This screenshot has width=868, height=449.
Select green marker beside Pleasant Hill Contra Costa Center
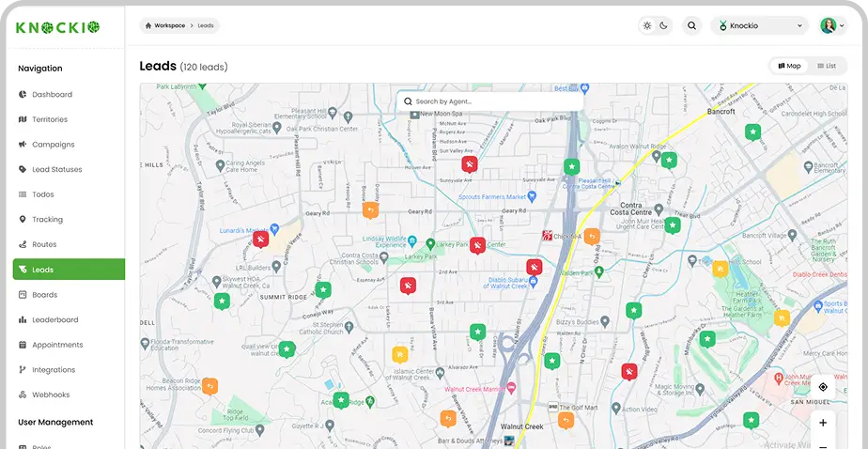coord(571,166)
